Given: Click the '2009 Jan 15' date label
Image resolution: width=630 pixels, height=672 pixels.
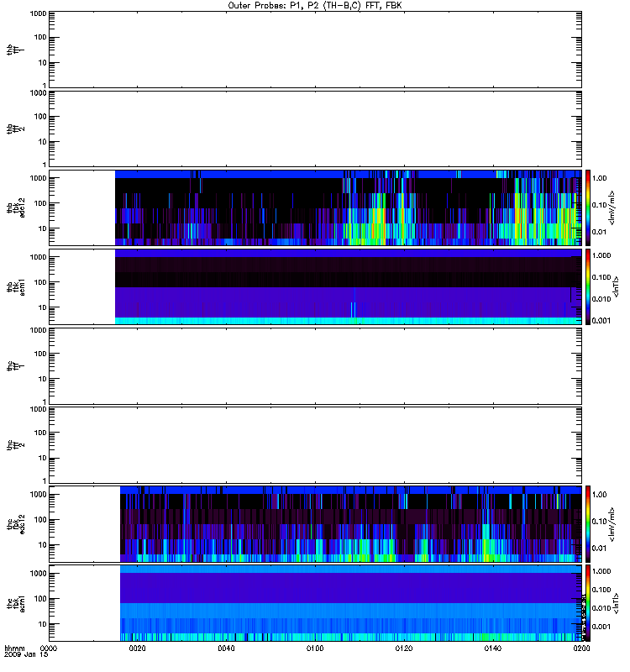Looking at the screenshot, I should (x=26, y=654).
